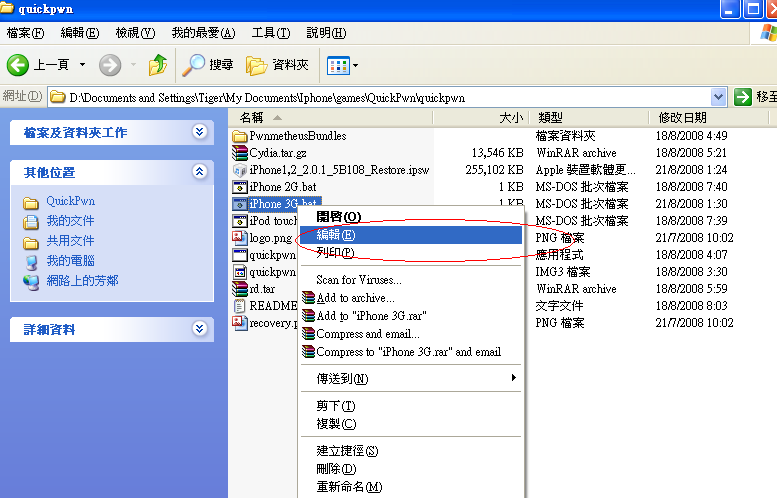Select the Cydia.tar.gz archive icon
781x498 pixels.
pyautogui.click(x=240, y=153)
